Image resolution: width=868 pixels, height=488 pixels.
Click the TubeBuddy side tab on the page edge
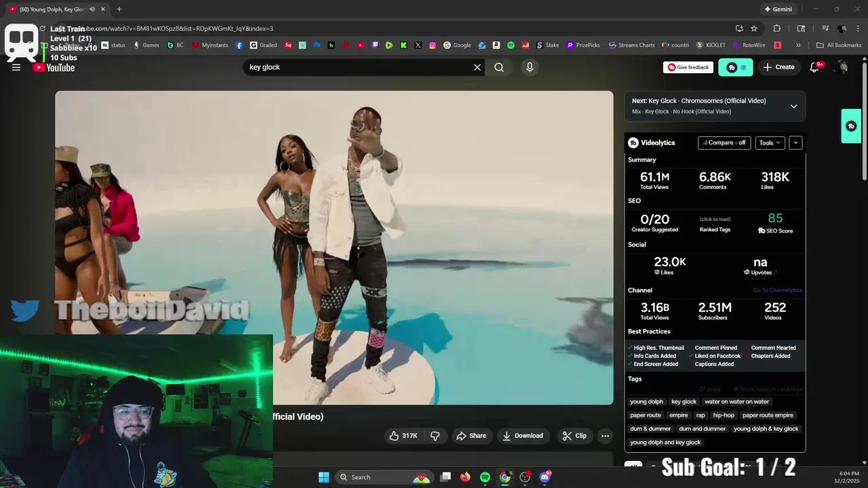pyautogui.click(x=851, y=126)
